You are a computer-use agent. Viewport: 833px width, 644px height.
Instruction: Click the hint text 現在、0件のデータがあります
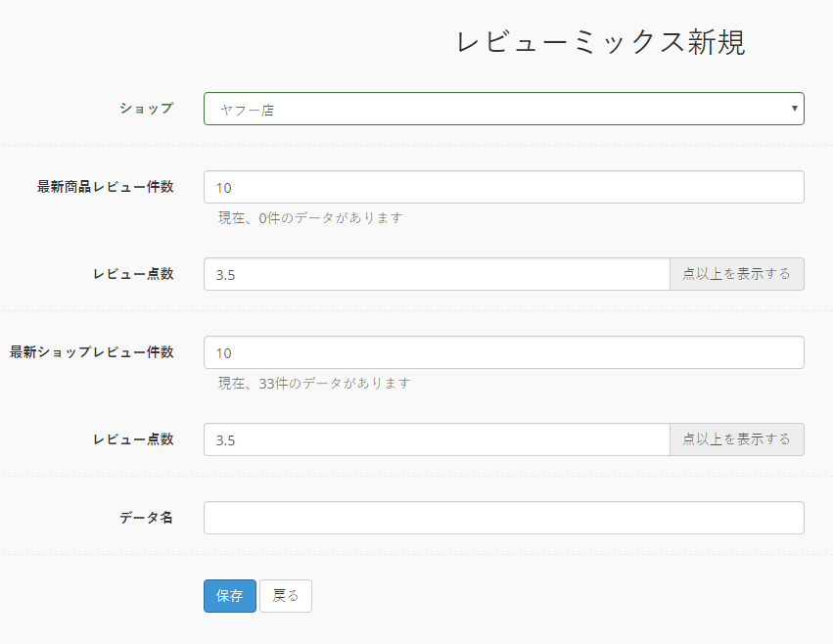coord(310,218)
